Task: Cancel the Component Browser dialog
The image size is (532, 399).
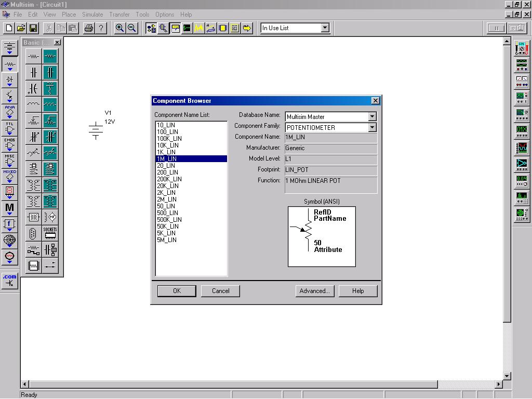Action: [220, 291]
